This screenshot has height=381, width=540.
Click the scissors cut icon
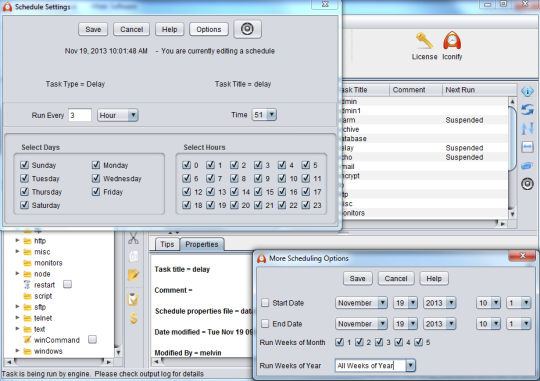coord(133,238)
